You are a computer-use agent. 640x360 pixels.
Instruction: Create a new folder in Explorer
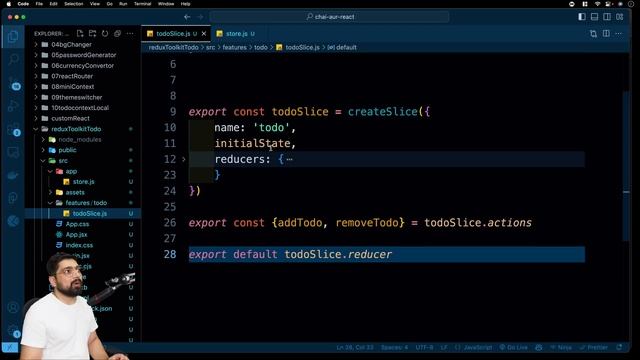[x=93, y=33]
